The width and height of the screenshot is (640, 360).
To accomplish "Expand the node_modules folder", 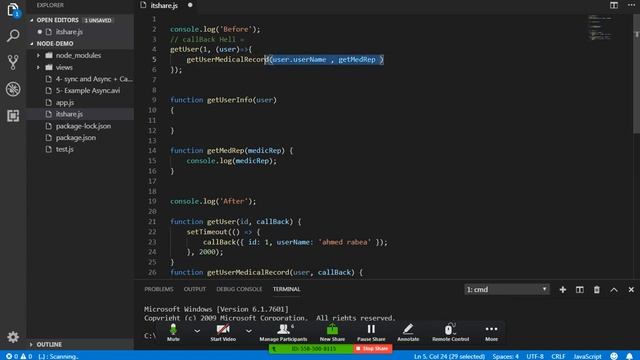I will pos(39,55).
